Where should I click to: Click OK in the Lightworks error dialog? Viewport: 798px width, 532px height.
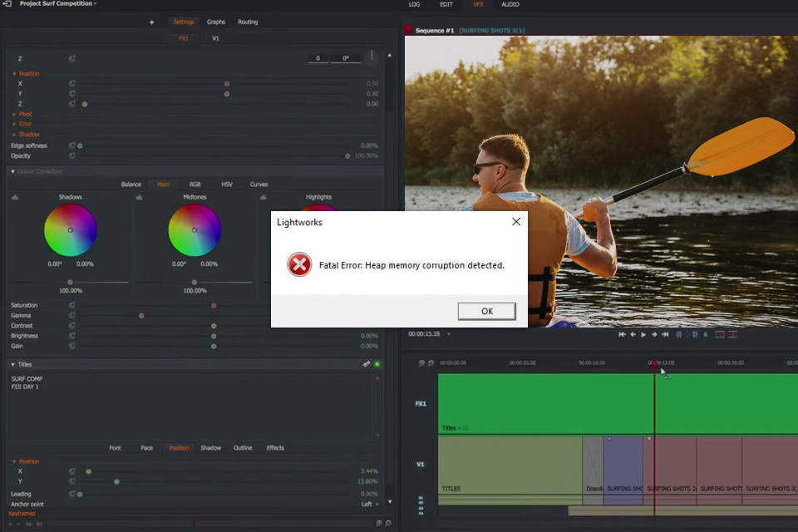486,311
